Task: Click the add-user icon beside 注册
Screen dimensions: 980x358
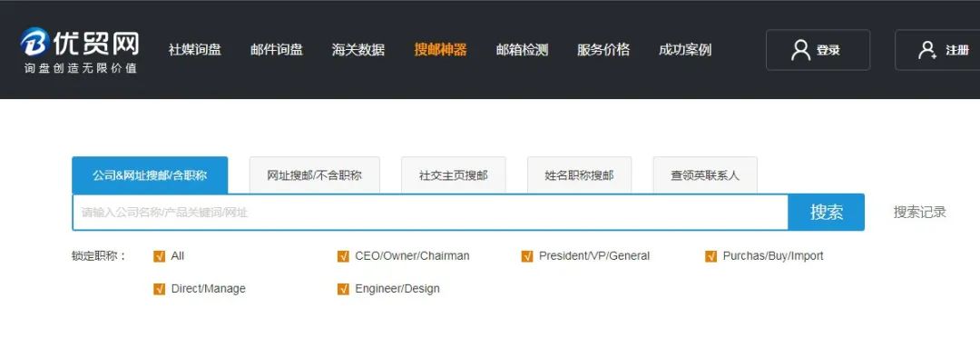Action: click(926, 50)
